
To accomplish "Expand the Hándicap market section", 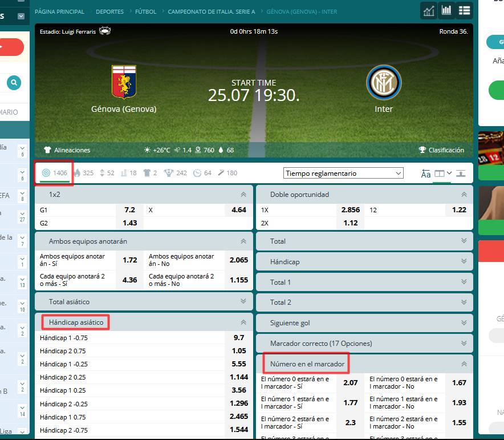I will click(x=364, y=261).
